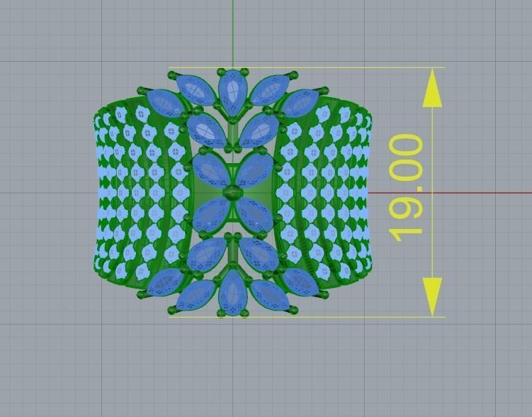Select the bottom center pear-shaped blue stone
Image resolution: width=532 pixels, height=417 pixels.
click(233, 292)
